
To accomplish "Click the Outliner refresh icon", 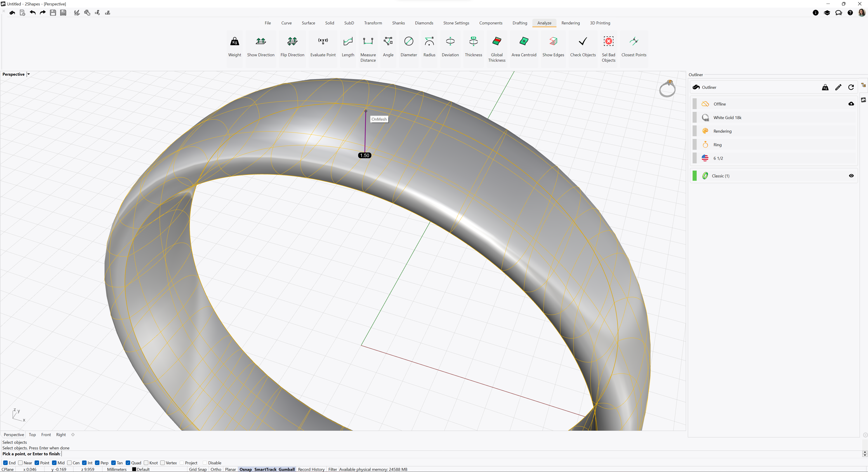I will point(851,87).
